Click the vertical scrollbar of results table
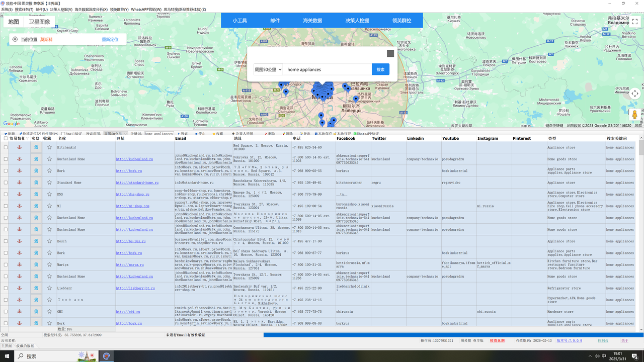Screen dimensions: 644x362 (x=641, y=234)
